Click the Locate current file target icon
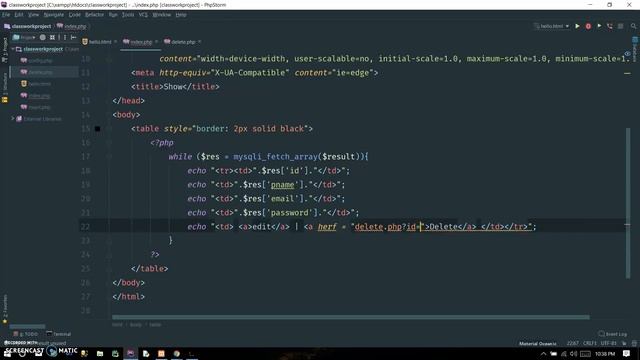 point(42,38)
